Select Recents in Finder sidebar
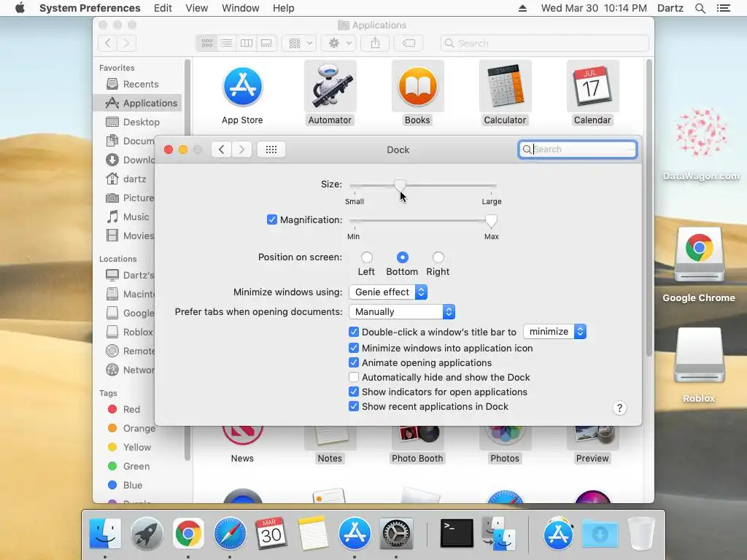747x560 pixels. [x=137, y=85]
